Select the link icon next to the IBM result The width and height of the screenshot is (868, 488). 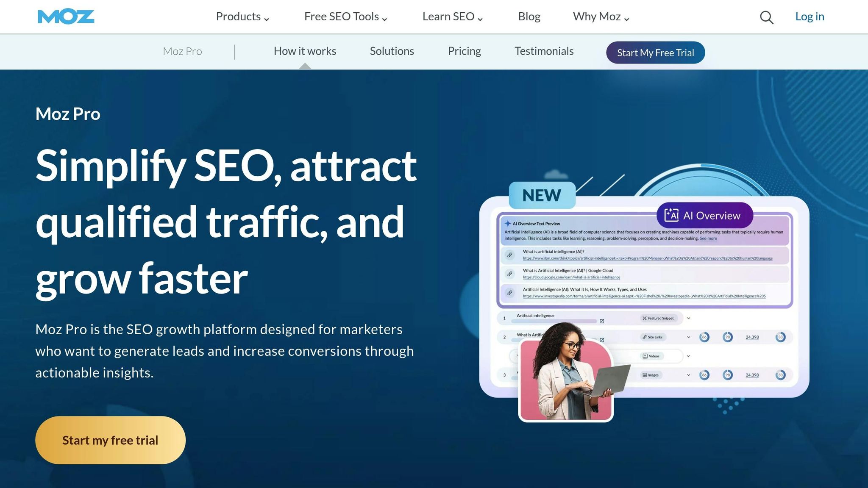click(x=510, y=255)
